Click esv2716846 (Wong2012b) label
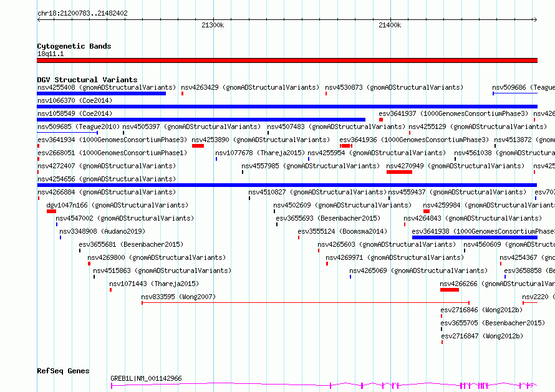Screen dimensions: 555x392 [x=481, y=310]
